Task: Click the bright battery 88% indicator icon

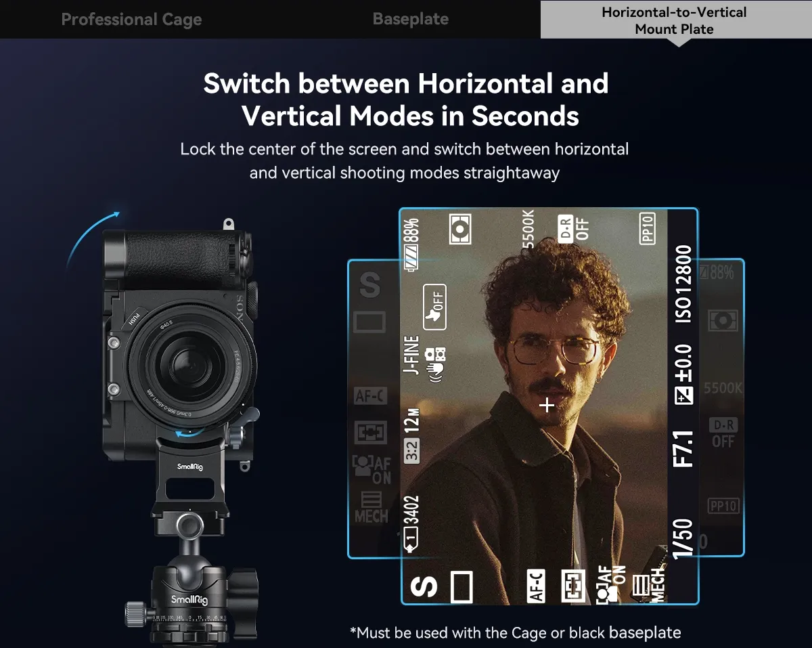Action: (412, 244)
